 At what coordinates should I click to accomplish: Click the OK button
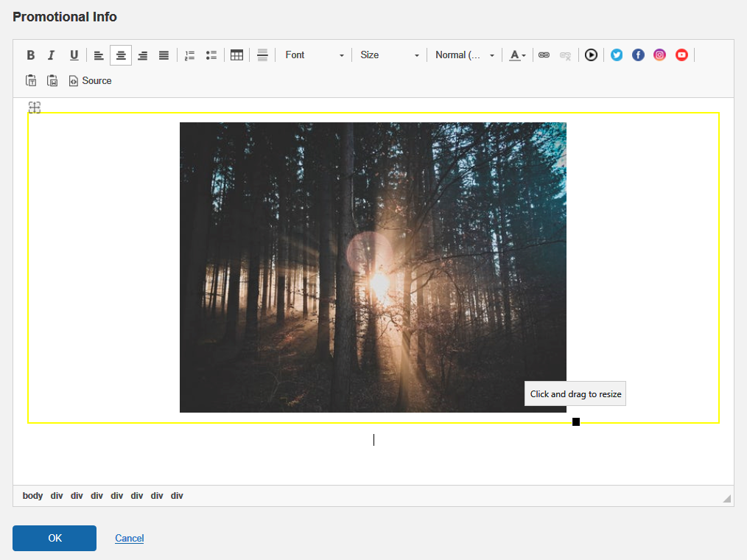55,538
